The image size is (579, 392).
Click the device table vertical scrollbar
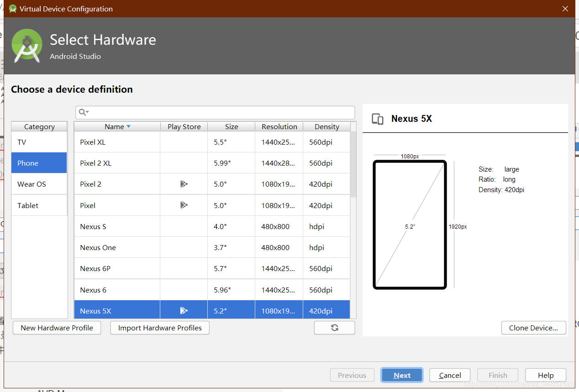tap(353, 164)
